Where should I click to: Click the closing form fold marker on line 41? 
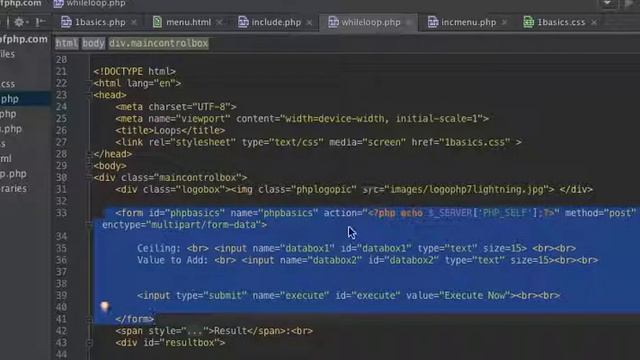coord(89,319)
